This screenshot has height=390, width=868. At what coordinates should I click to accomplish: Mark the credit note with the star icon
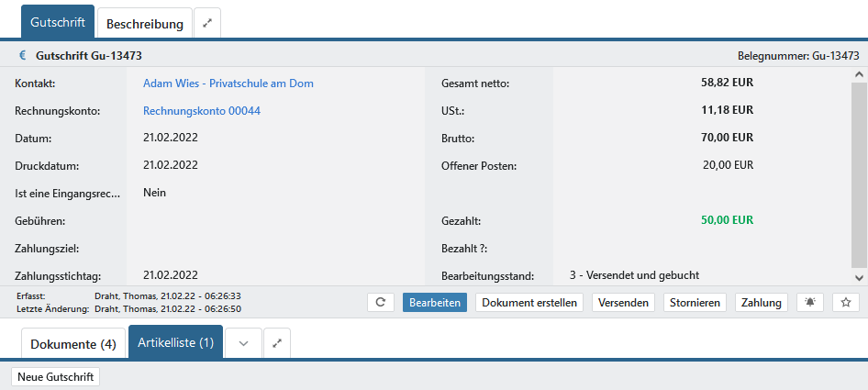point(846,303)
